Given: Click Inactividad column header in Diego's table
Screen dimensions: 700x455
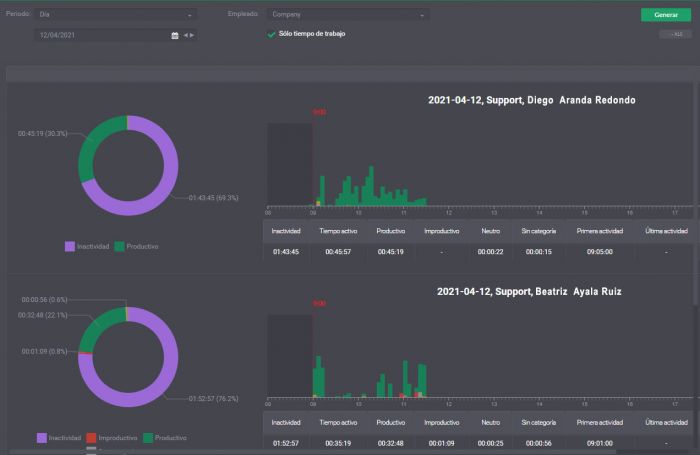Looking at the screenshot, I should click(286, 231).
